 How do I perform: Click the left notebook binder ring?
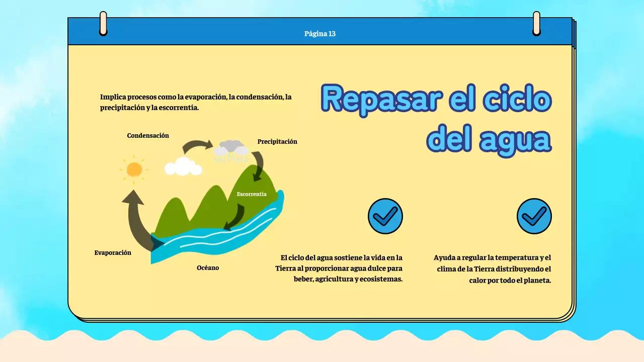pyautogui.click(x=103, y=23)
